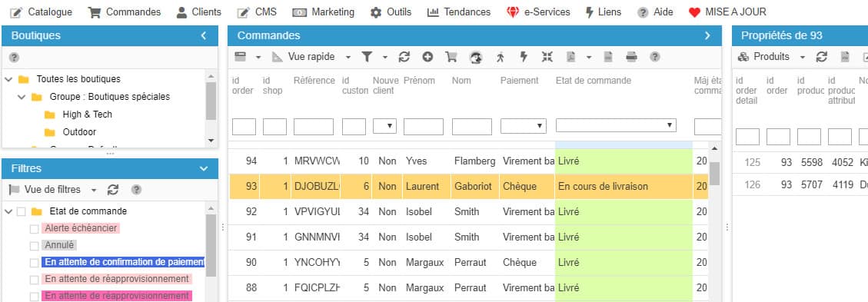Open the Liens menu
Viewport: 868px width, 302px height.
click(604, 12)
